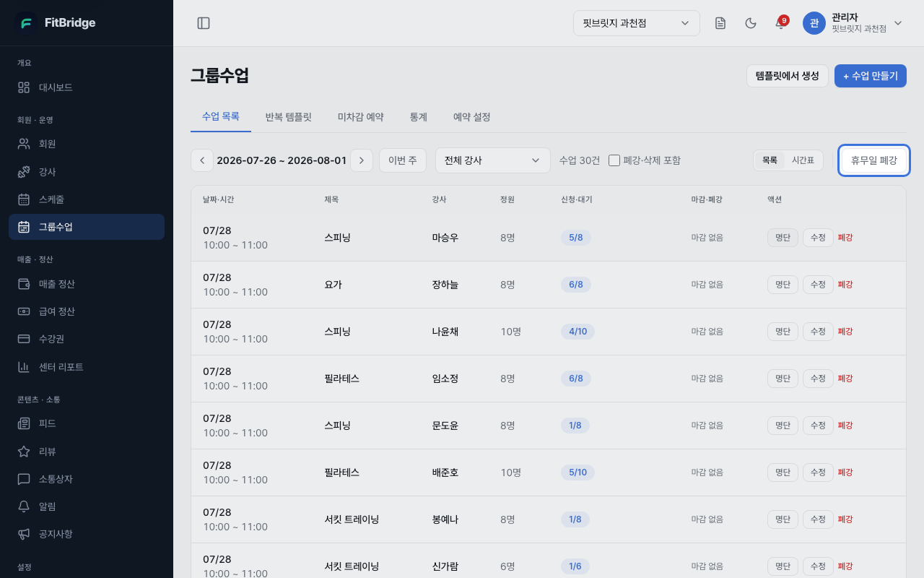Click 수정 for 장하늘's 요가 class

pos(818,285)
